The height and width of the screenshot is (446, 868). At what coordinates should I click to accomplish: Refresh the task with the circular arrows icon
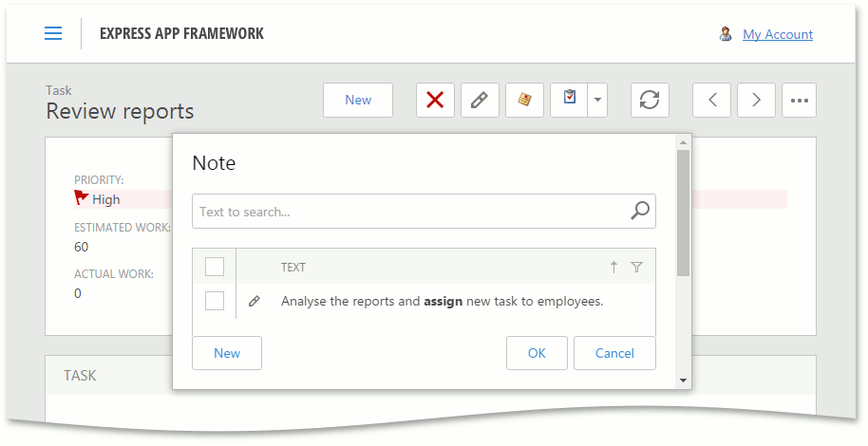point(650,100)
